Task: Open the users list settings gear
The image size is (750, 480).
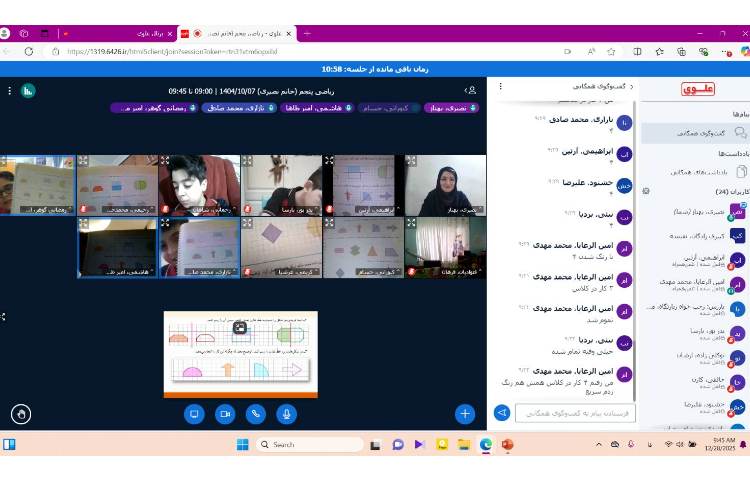Action: pos(646,190)
